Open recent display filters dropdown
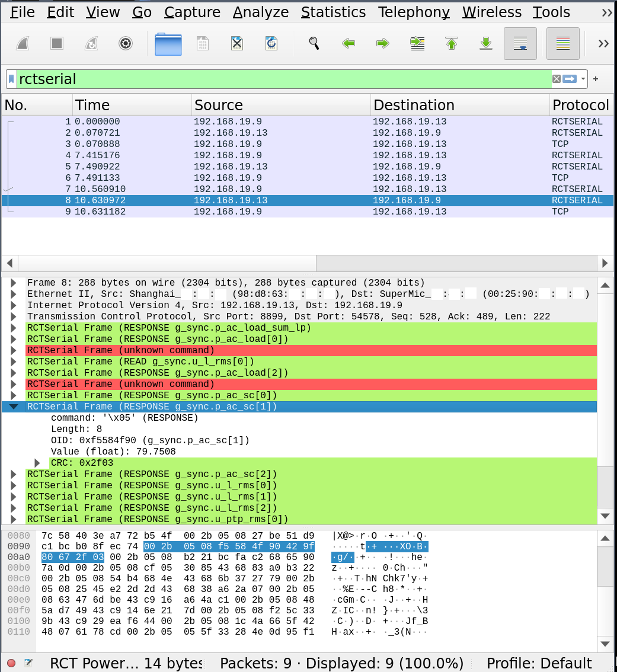 [x=583, y=79]
